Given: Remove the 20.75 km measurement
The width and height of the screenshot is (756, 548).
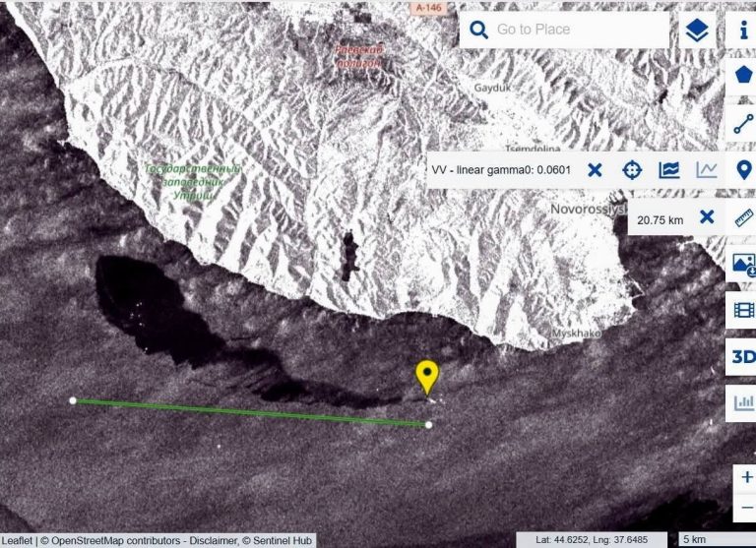Looking at the screenshot, I should [707, 216].
